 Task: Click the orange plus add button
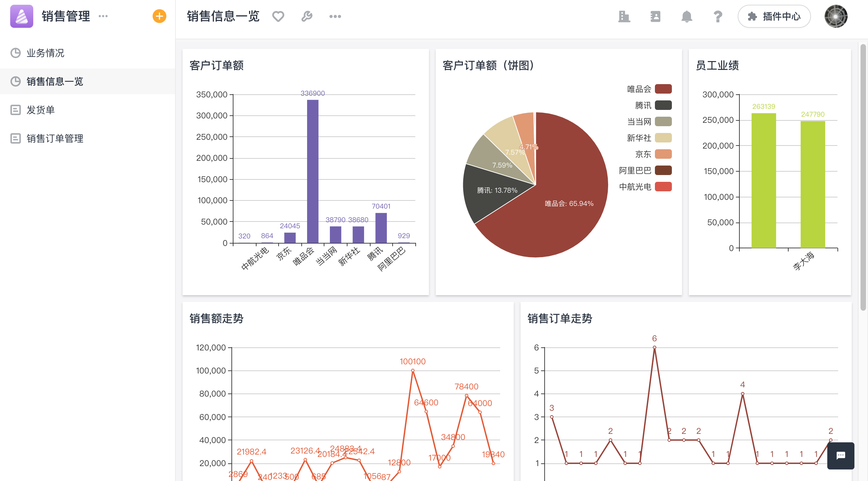pos(159,16)
